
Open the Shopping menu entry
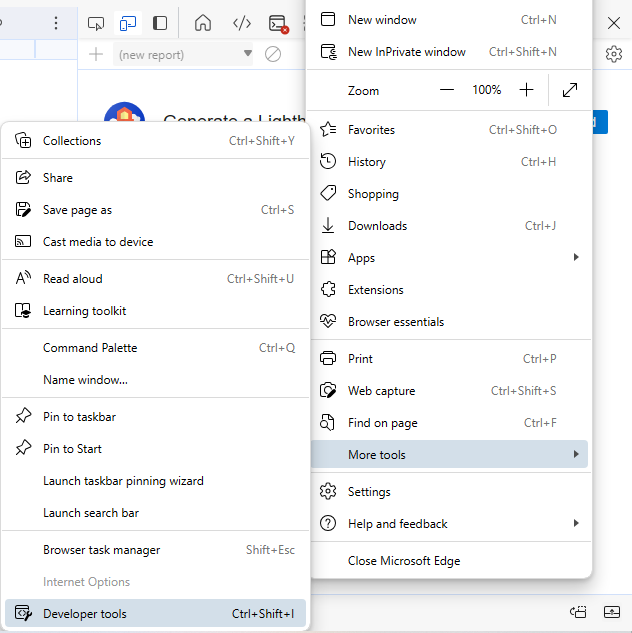(x=449, y=193)
